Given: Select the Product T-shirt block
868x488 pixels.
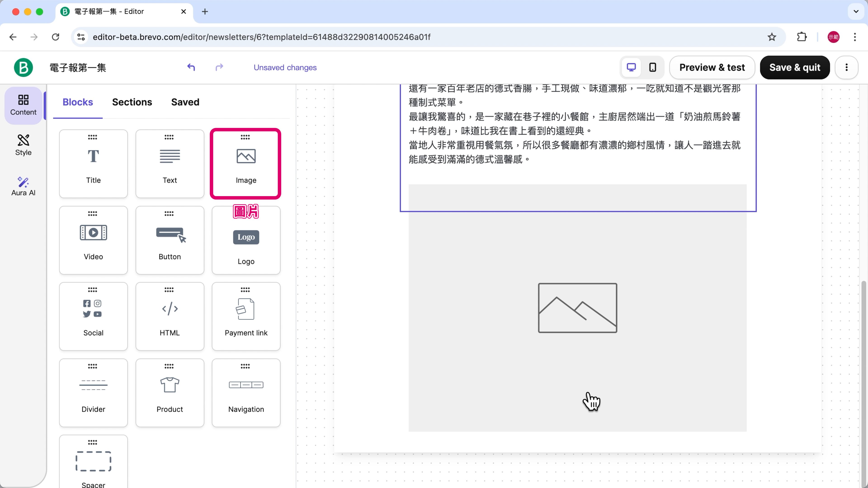Looking at the screenshot, I should [170, 392].
